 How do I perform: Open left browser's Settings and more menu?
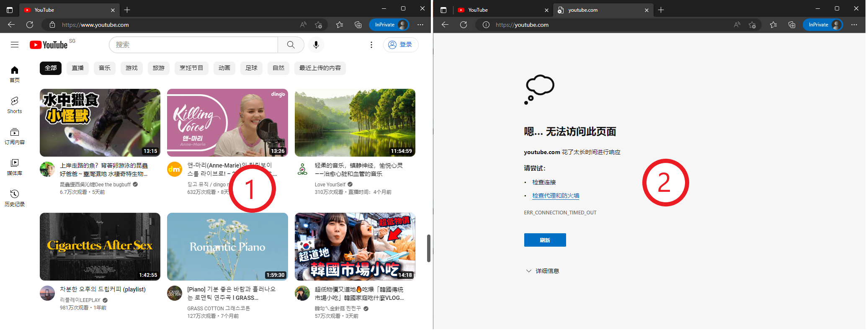pos(420,25)
